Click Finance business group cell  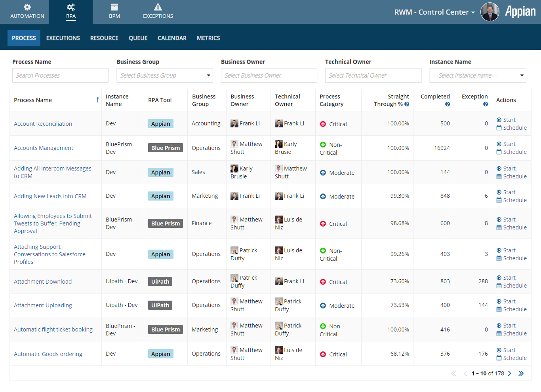click(x=202, y=223)
